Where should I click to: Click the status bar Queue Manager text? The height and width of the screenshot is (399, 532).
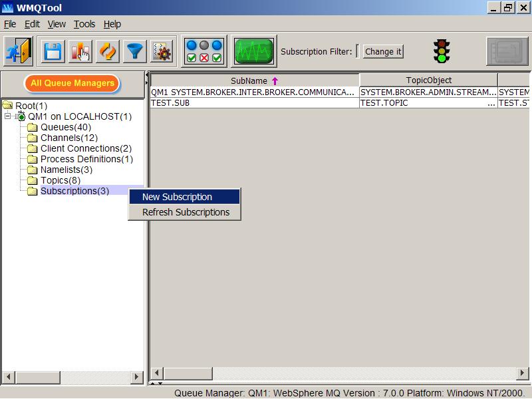point(348,393)
